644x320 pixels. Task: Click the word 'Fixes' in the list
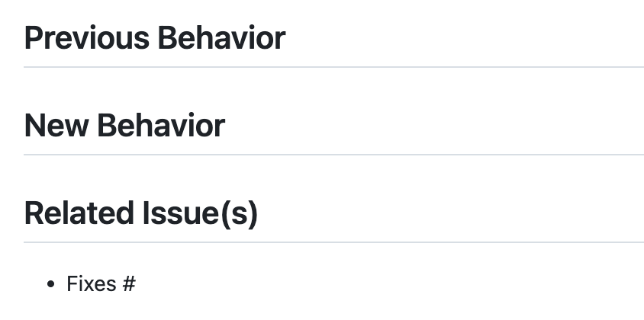coord(92,284)
